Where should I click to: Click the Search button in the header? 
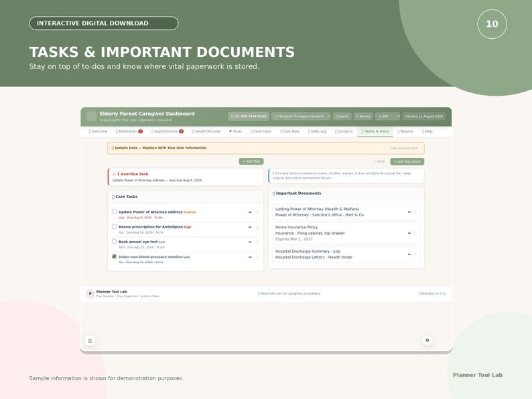pos(342,116)
